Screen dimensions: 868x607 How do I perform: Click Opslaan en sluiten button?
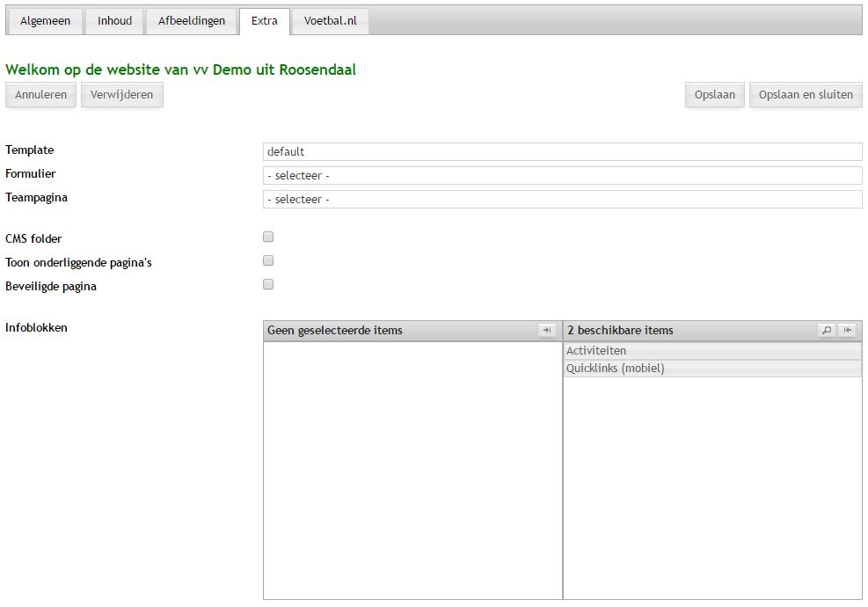pos(806,95)
